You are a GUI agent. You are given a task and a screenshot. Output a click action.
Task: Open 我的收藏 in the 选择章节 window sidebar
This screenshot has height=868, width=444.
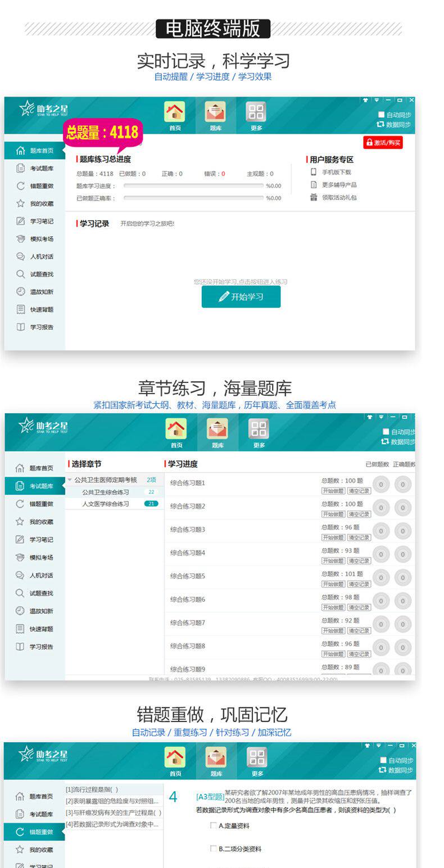(35, 522)
